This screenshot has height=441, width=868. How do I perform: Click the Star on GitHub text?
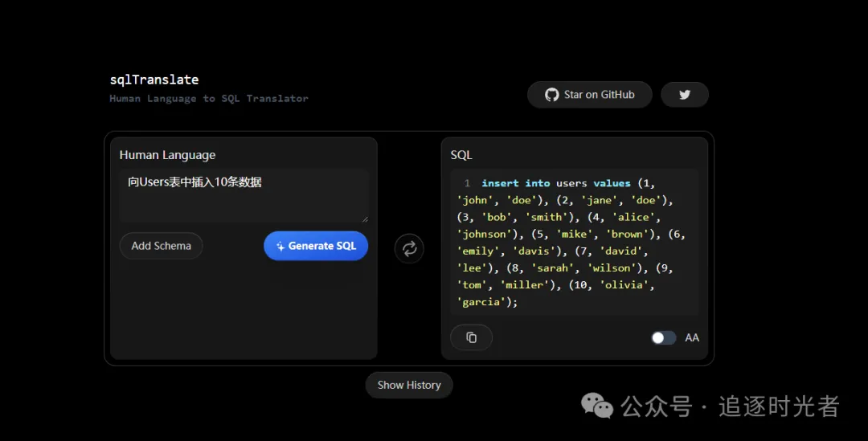pyautogui.click(x=599, y=95)
